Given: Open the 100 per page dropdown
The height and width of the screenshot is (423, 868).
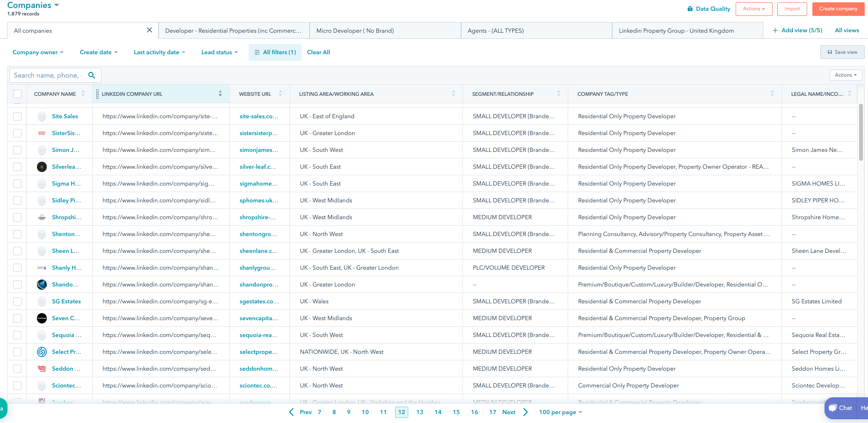Looking at the screenshot, I should (560, 412).
